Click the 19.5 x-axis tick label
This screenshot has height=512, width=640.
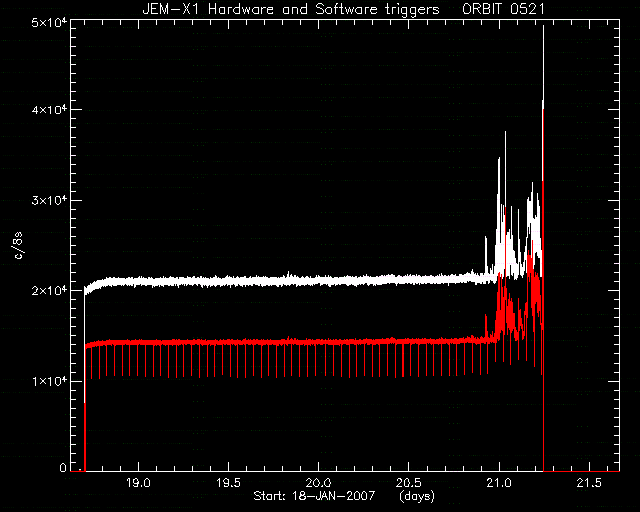click(x=229, y=483)
